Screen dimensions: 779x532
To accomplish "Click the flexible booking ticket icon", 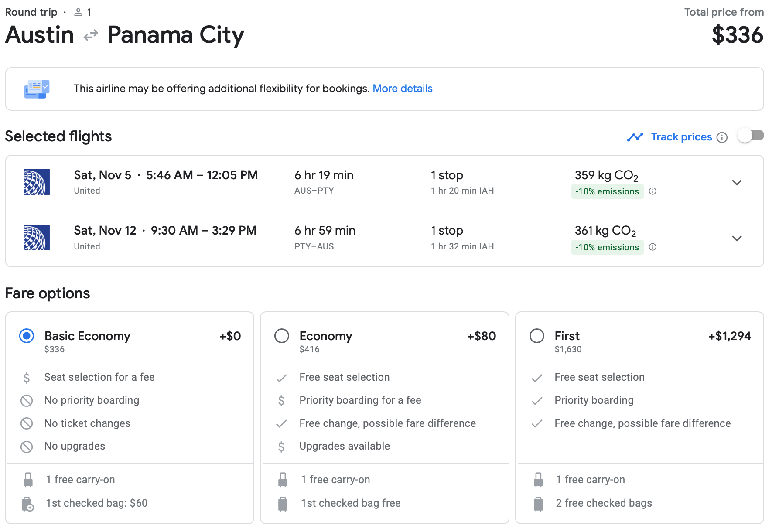I will [37, 89].
